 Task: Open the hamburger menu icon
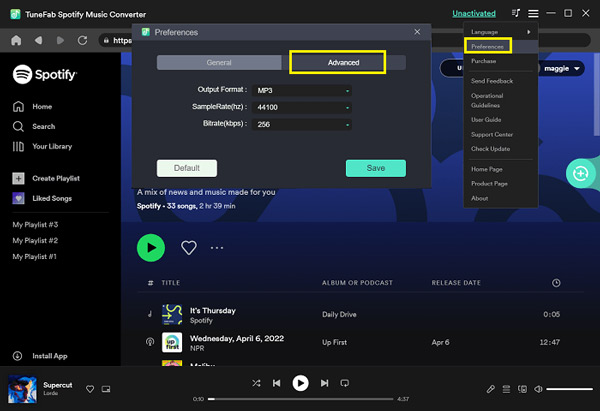[533, 14]
